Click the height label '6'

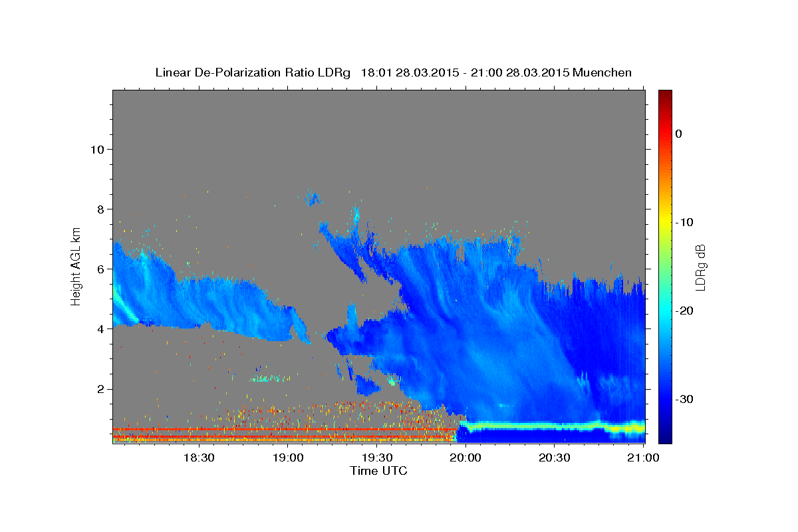point(101,269)
